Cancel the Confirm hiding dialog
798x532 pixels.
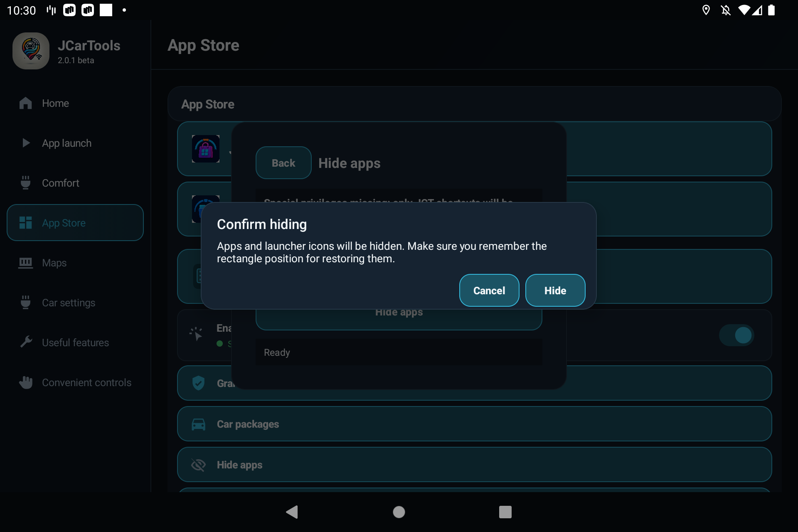coord(489,291)
